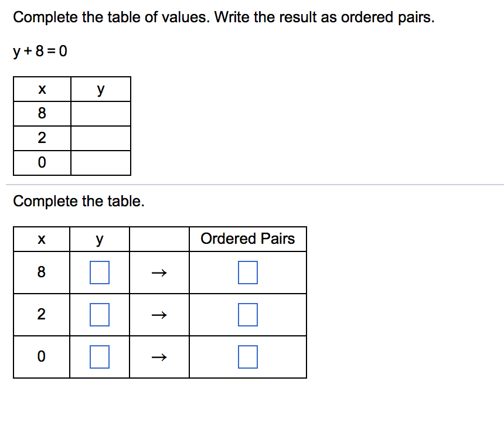Click the x column header in the lower table
Image resolution: width=504 pixels, height=422 pixels.
41,239
